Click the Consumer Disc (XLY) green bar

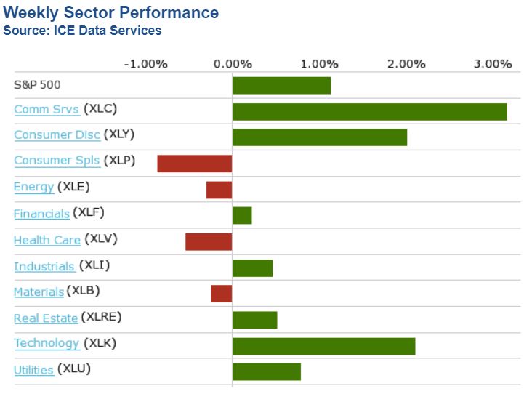319,137
